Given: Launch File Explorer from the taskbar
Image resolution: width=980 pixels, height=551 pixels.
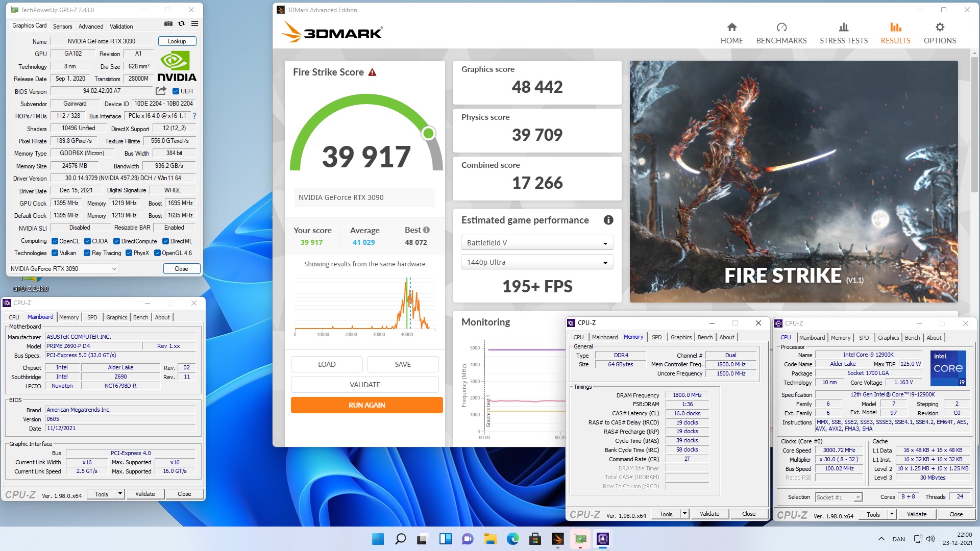Looking at the screenshot, I should point(490,539).
